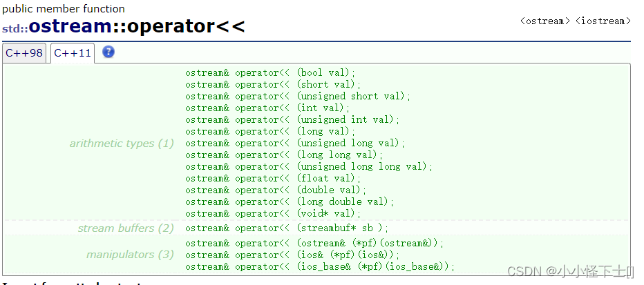Click the '(double val)' overload line
This screenshot has height=285, width=644.
tap(276, 190)
